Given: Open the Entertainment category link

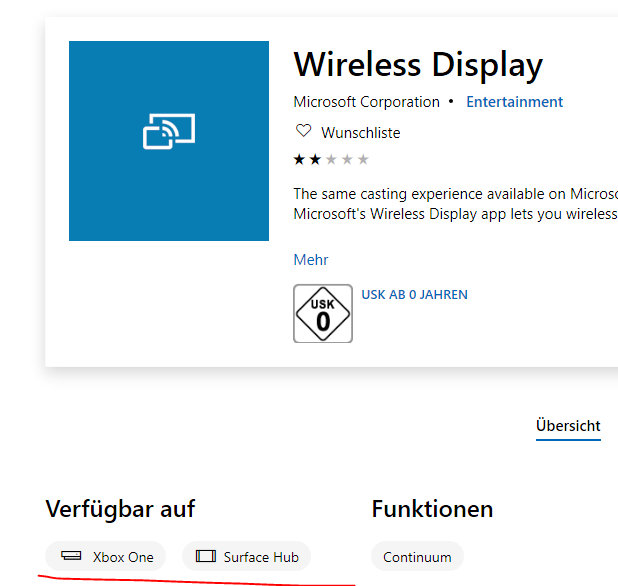Looking at the screenshot, I should [514, 102].
